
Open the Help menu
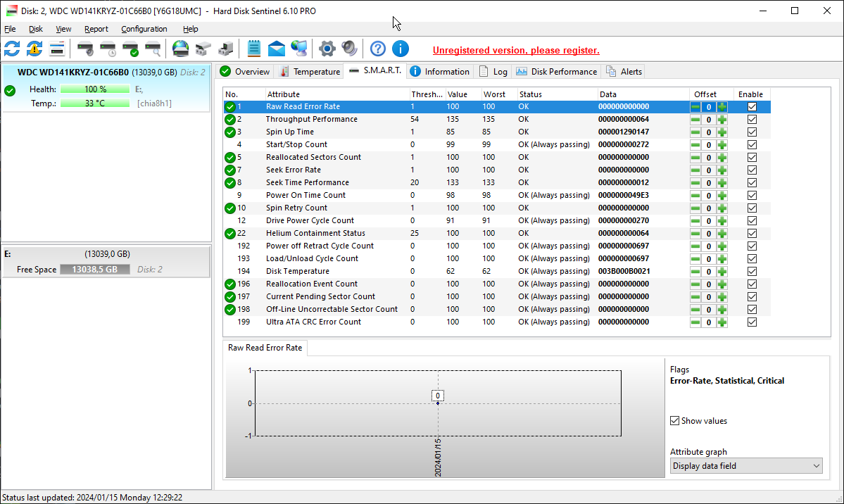(x=191, y=29)
